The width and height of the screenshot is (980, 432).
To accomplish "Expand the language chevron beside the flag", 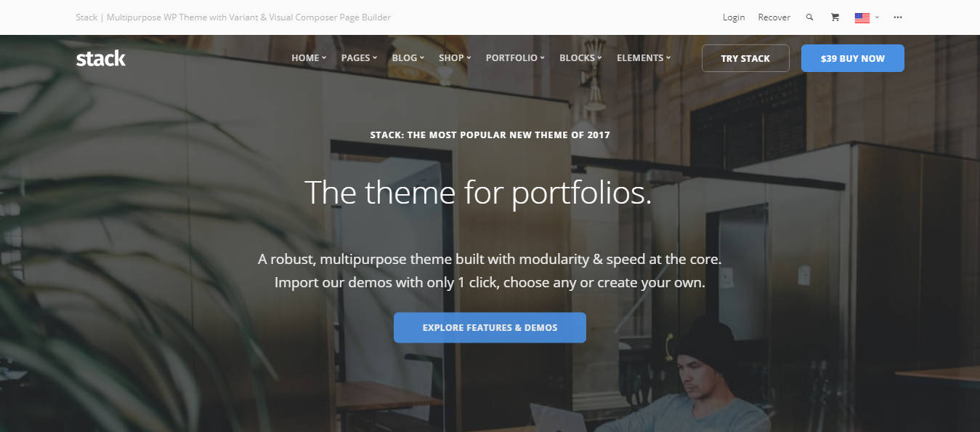I will coord(878,17).
